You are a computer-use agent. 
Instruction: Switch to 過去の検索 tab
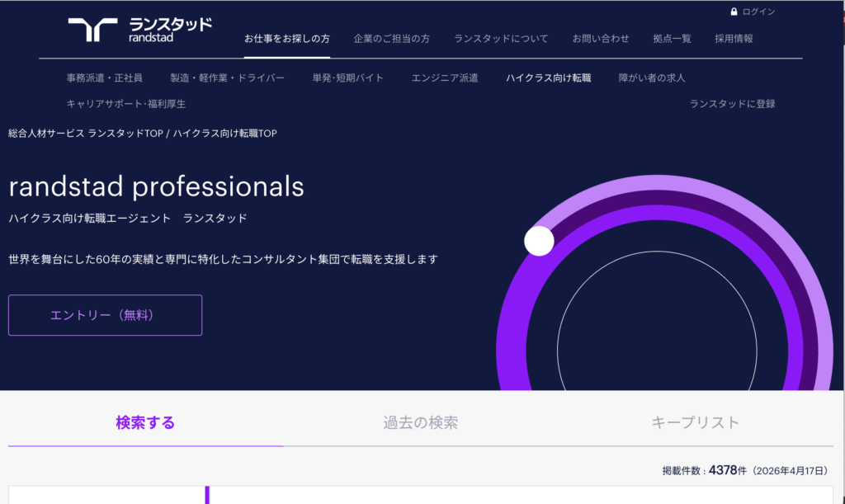point(420,423)
